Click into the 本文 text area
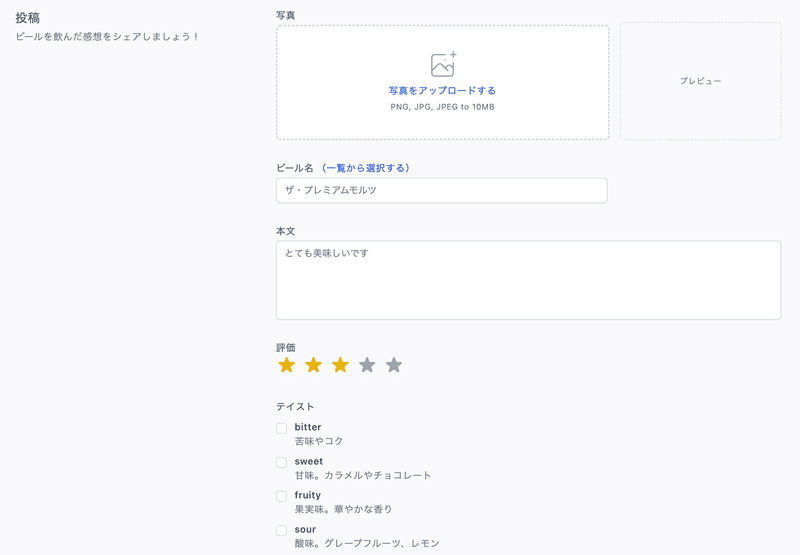Image resolution: width=800 pixels, height=555 pixels. (529, 280)
